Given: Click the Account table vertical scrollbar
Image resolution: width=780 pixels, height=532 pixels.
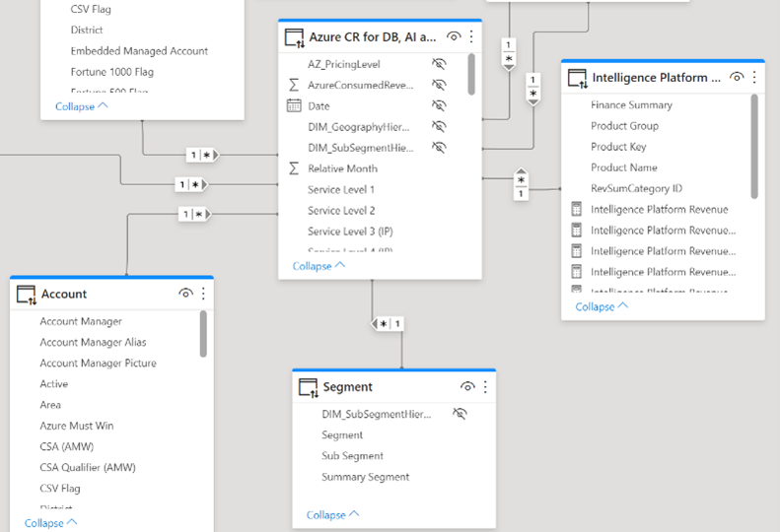Looking at the screenshot, I should tap(203, 334).
